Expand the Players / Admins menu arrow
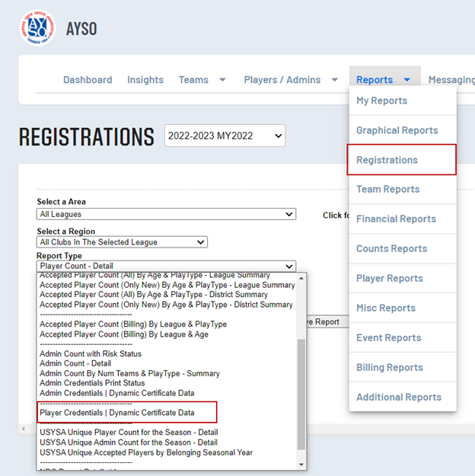This screenshot has width=475, height=476. (334, 80)
